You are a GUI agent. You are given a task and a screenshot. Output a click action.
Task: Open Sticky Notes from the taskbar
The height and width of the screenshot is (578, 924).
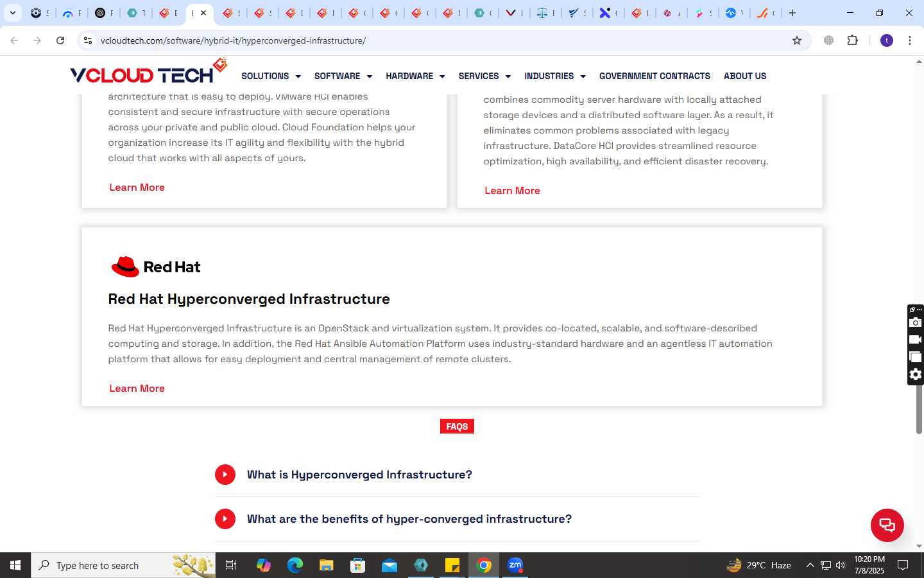point(452,565)
